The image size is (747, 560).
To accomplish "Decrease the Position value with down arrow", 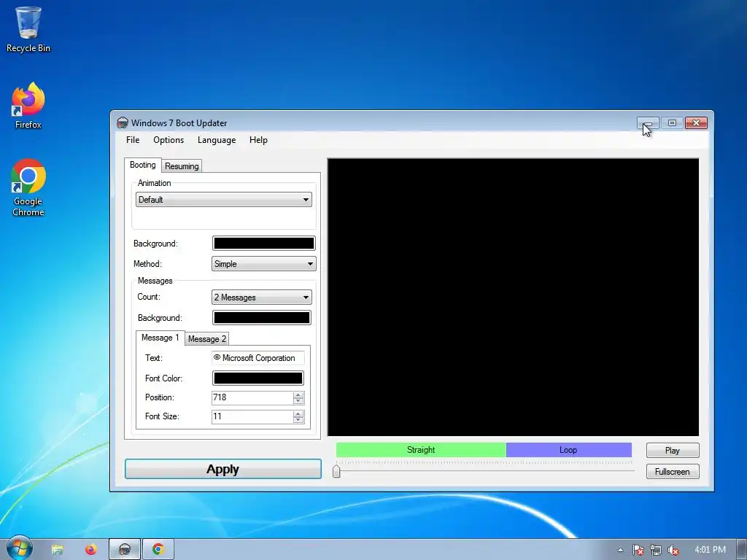I will point(298,401).
